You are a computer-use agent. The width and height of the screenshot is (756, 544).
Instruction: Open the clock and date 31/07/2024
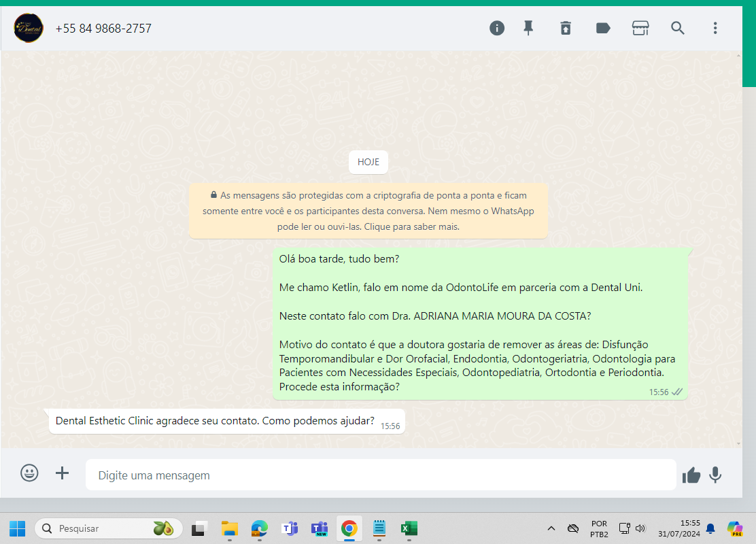pyautogui.click(x=679, y=528)
